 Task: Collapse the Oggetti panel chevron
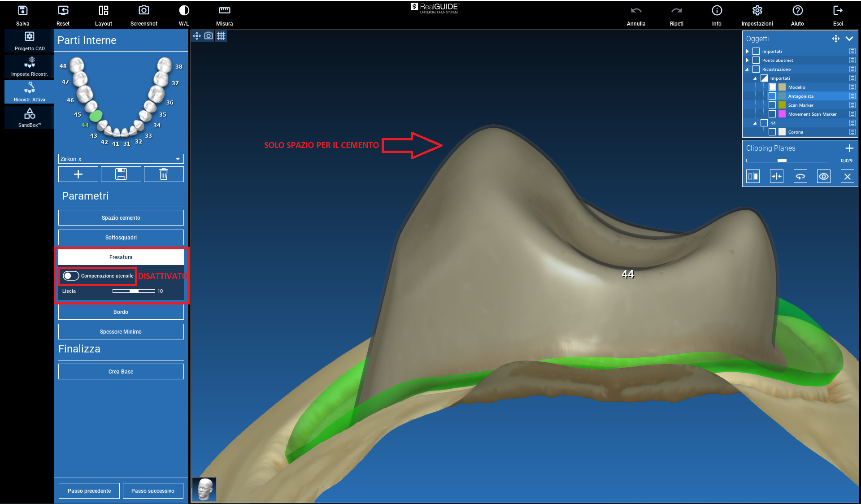coord(849,39)
